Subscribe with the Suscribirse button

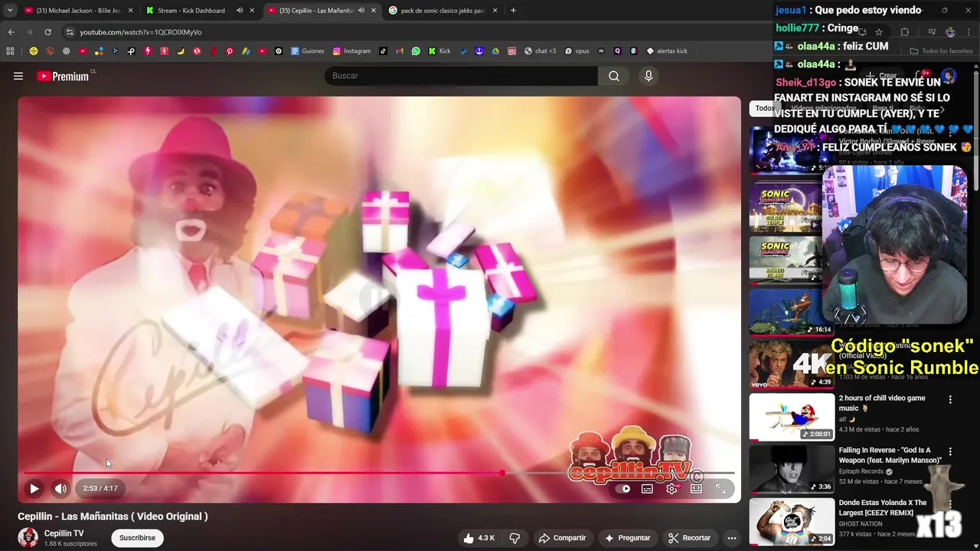[x=137, y=538]
